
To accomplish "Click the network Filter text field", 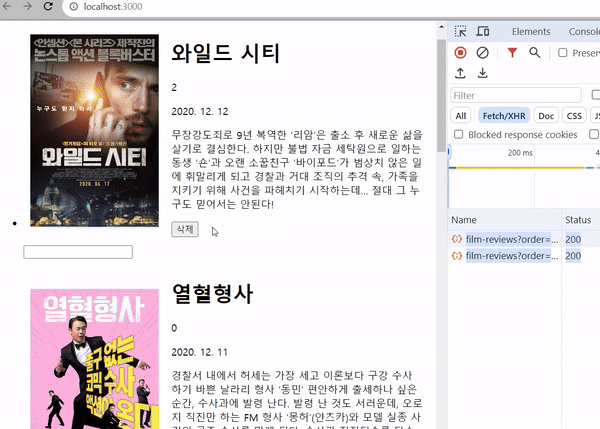I will point(516,95).
